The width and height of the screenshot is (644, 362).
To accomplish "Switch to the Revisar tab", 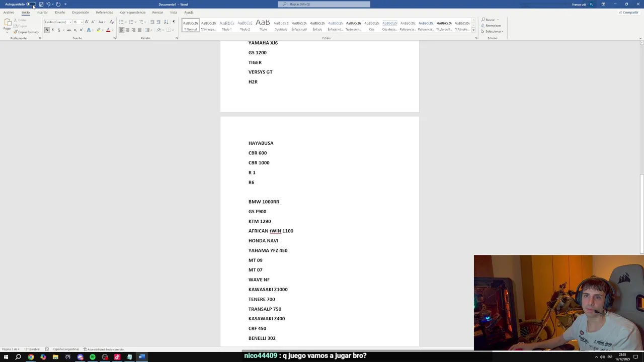I will [157, 13].
